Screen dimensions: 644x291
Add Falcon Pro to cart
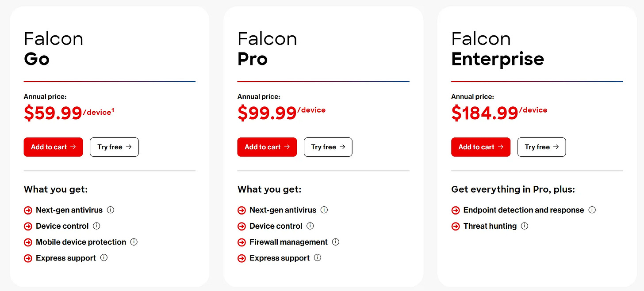pos(267,147)
